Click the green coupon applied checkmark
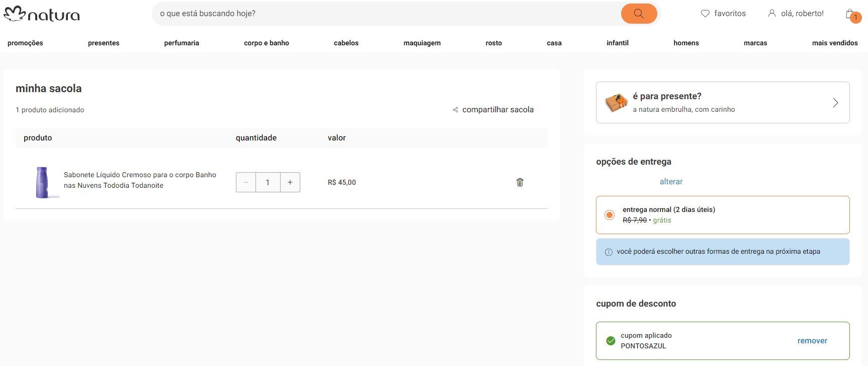Screen dimensions: 868x366 611,341
